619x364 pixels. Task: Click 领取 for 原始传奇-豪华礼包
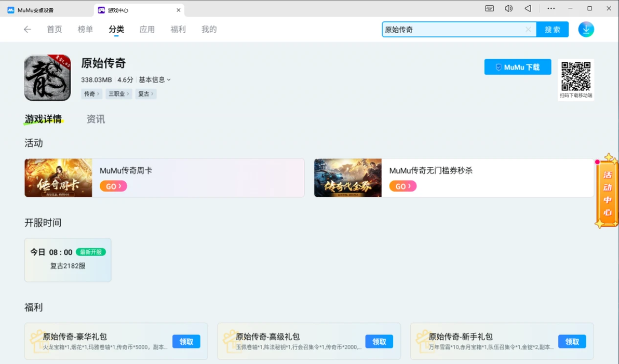coord(186,342)
